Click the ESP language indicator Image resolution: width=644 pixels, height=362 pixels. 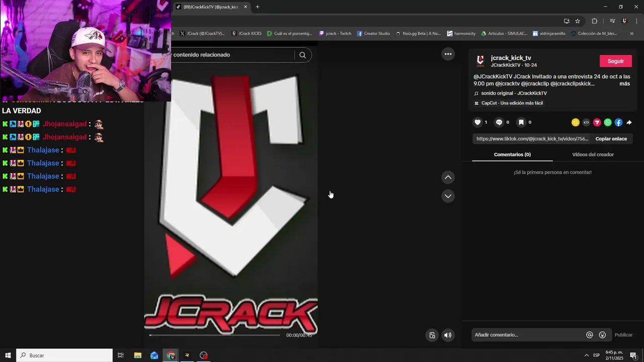point(596,355)
